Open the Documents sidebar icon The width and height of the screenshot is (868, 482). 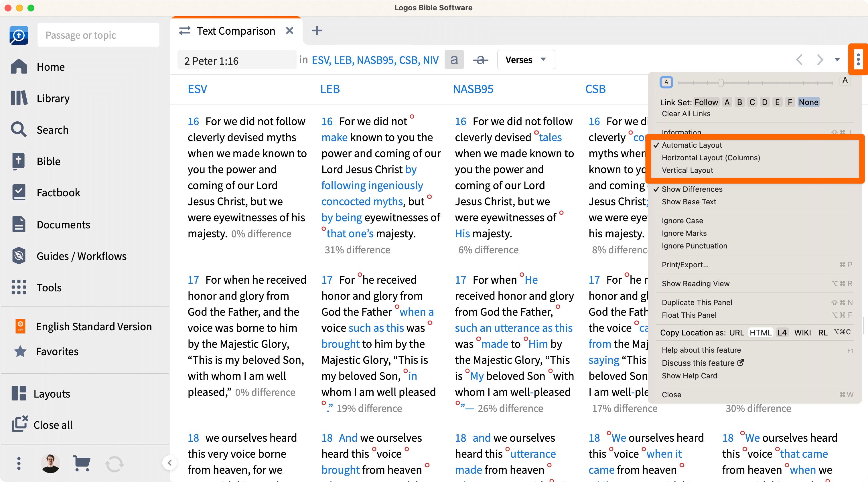pyautogui.click(x=19, y=224)
